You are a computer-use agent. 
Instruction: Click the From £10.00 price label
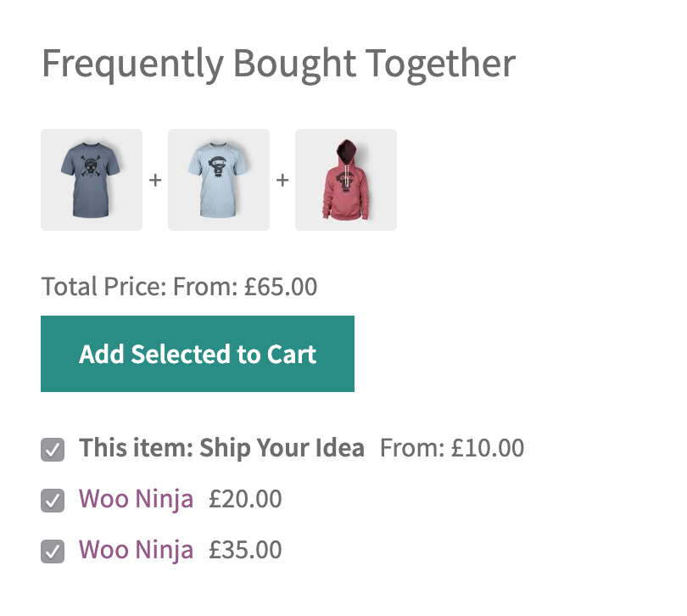click(451, 448)
